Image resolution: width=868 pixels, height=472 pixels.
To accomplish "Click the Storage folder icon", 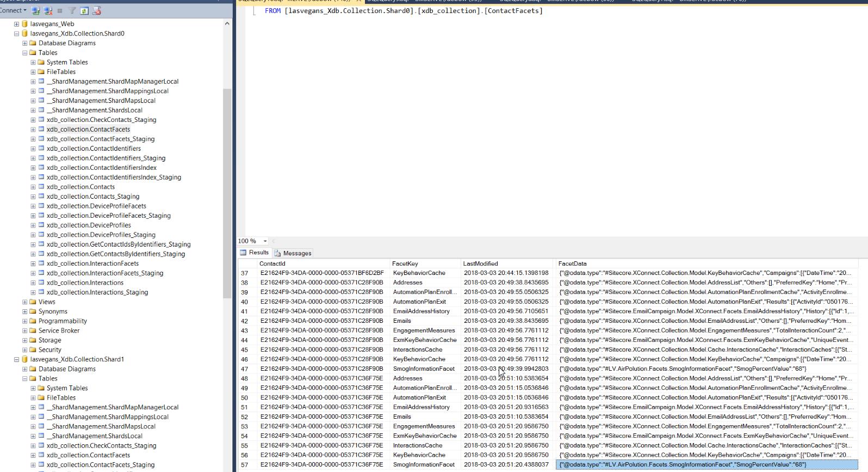I will coord(33,340).
